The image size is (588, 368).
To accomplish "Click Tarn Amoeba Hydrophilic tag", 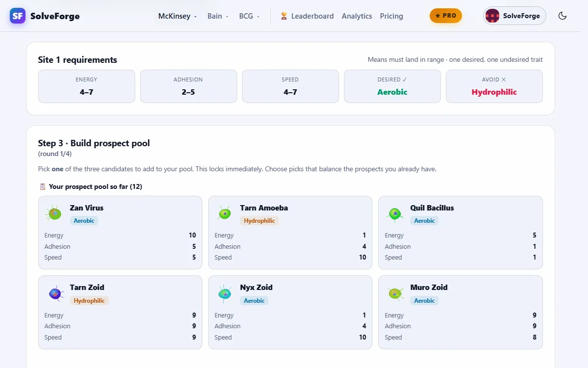I will (259, 221).
